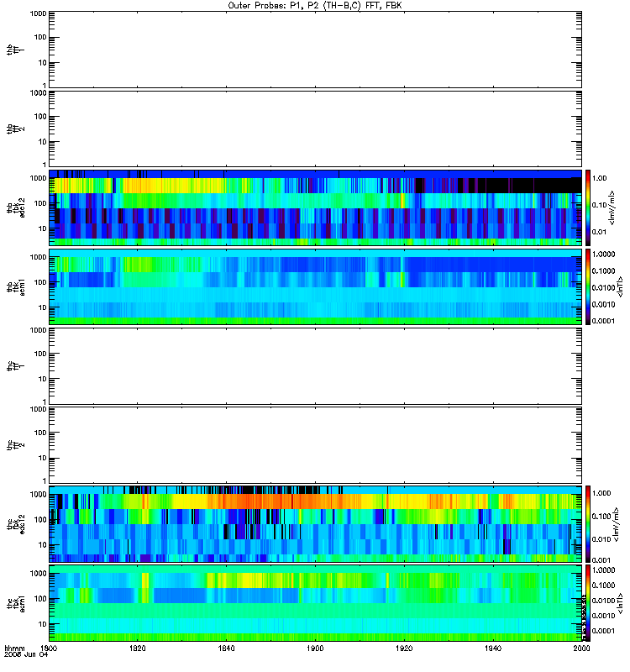Click the '0.0010' tick on thb scm1 color bar
This screenshot has width=630, height=672.
pos(603,304)
